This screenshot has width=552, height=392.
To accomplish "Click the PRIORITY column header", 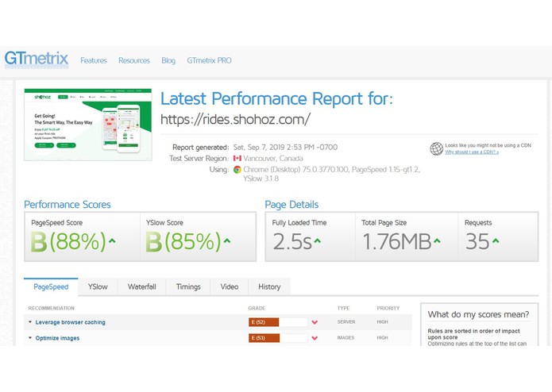I will pyautogui.click(x=388, y=309).
